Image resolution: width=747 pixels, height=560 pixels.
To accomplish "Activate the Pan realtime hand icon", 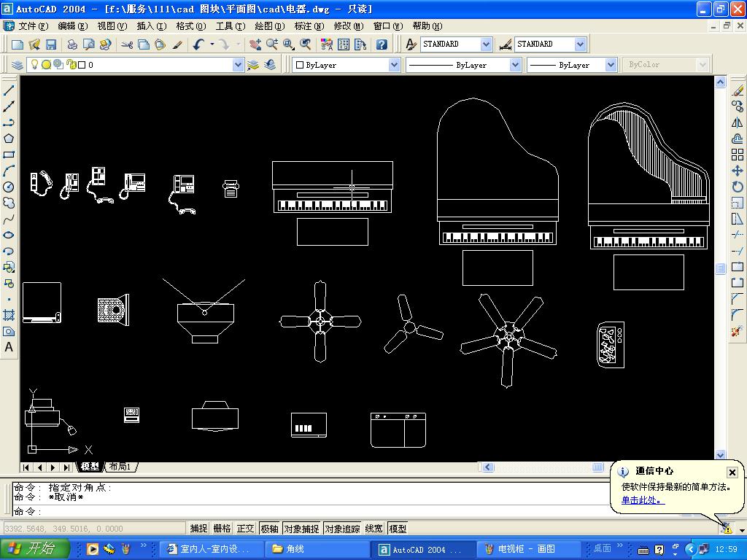I will (255, 44).
